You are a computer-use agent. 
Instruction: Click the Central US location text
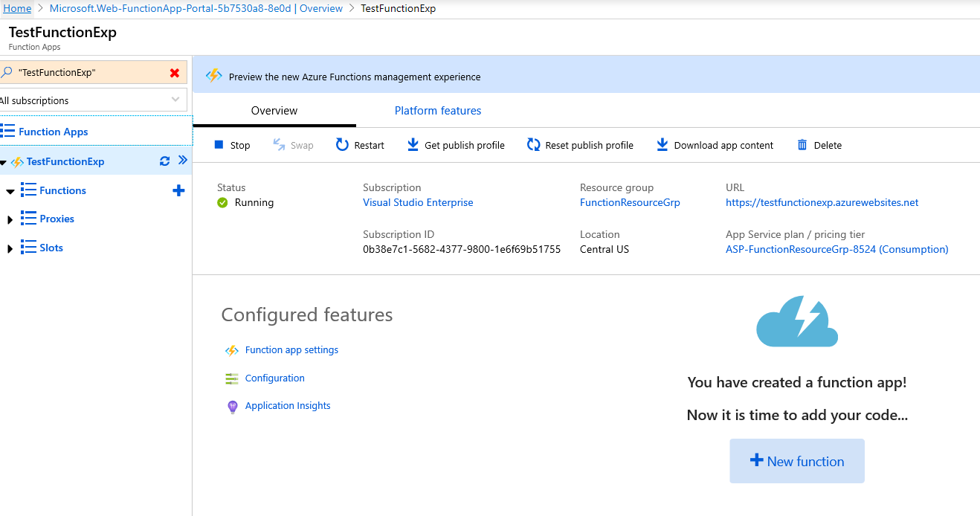(605, 249)
